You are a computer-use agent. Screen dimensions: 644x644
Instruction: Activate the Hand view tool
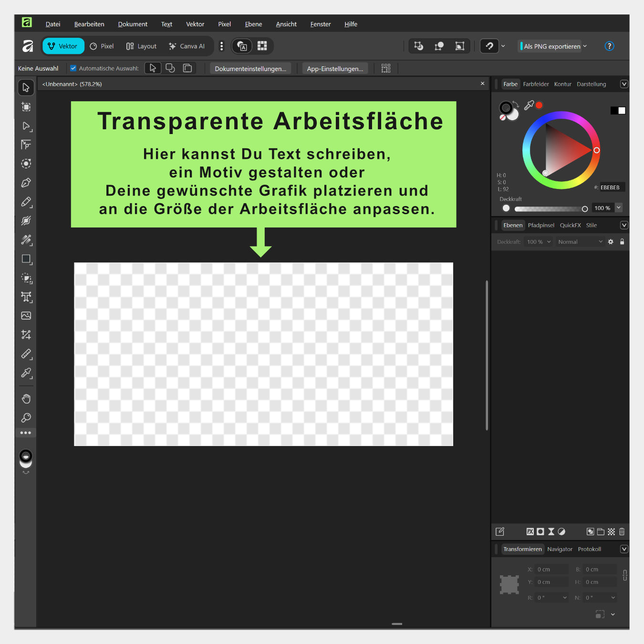(26, 399)
